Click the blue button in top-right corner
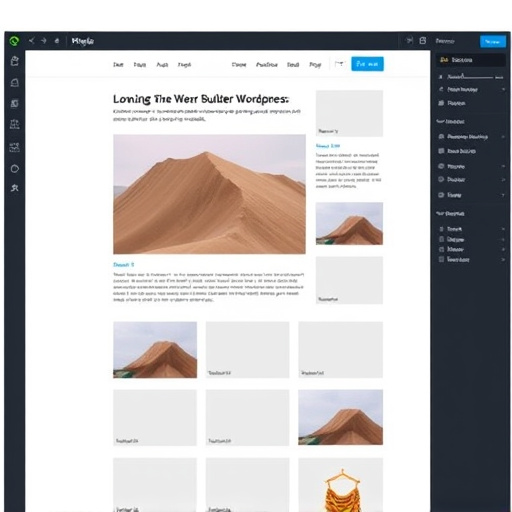This screenshot has height=512, width=512. (x=493, y=42)
